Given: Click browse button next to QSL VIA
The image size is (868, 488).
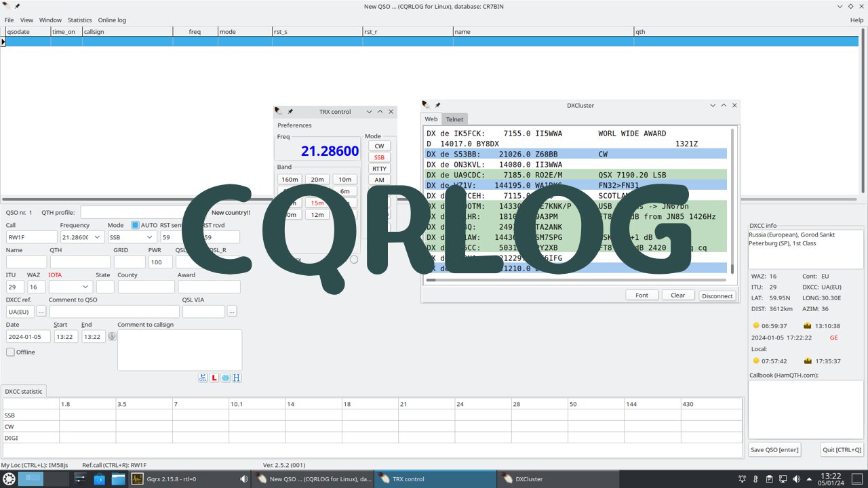Looking at the screenshot, I should [232, 311].
